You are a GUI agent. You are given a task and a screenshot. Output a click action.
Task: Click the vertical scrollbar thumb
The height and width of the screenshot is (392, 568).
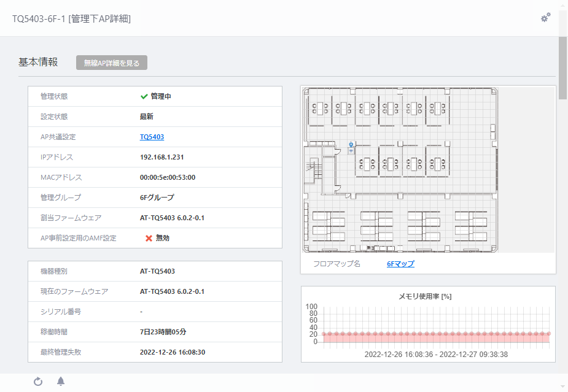[562, 67]
